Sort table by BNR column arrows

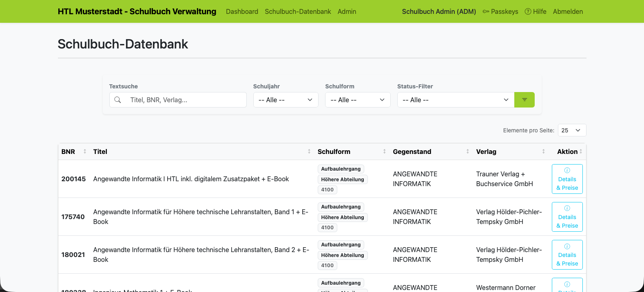pyautogui.click(x=85, y=151)
